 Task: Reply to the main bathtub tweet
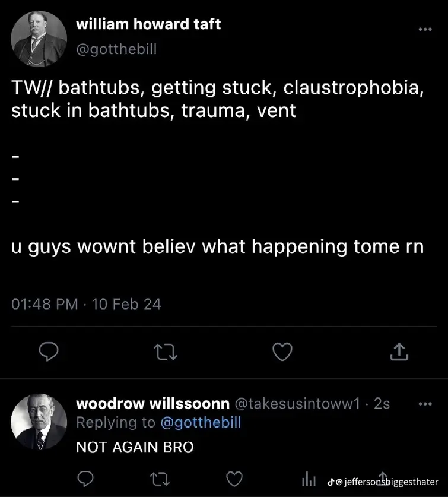click(x=47, y=352)
